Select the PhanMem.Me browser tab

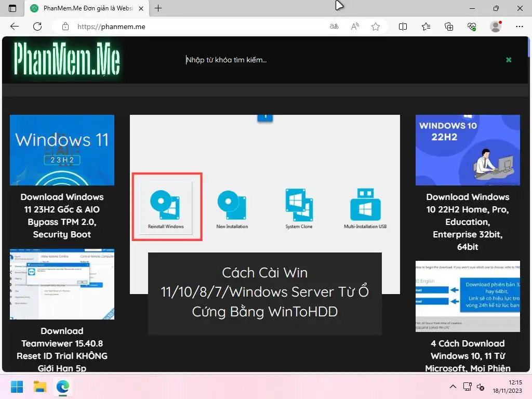[87, 8]
